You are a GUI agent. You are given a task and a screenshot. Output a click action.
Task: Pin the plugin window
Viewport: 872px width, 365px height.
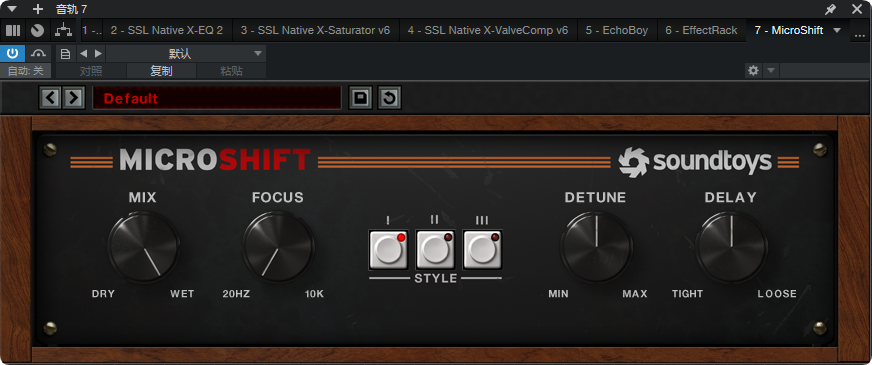(830, 9)
